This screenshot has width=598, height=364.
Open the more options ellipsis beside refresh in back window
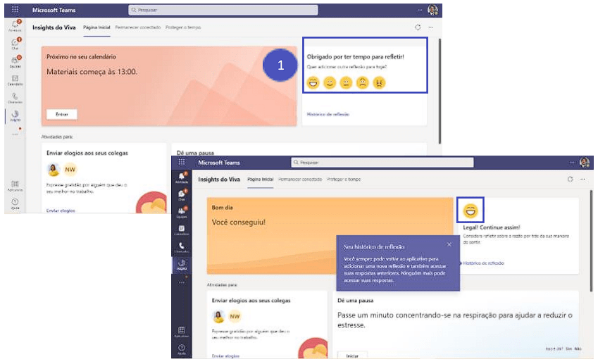[431, 27]
